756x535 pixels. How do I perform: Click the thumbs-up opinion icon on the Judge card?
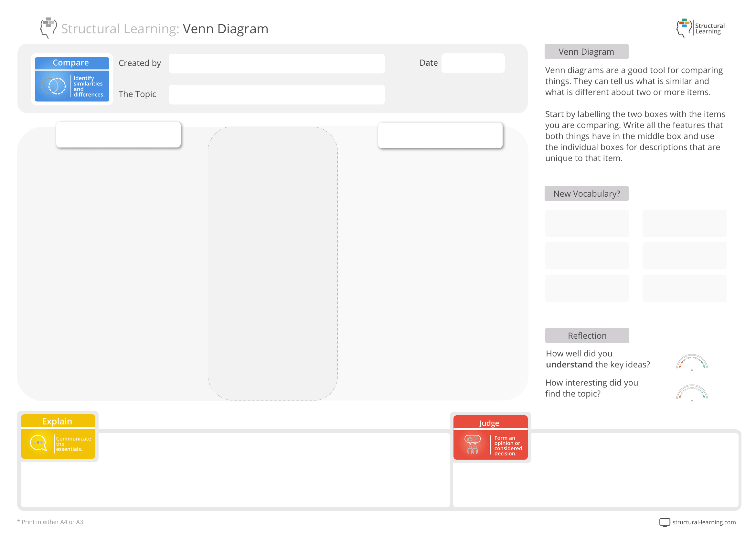click(472, 444)
